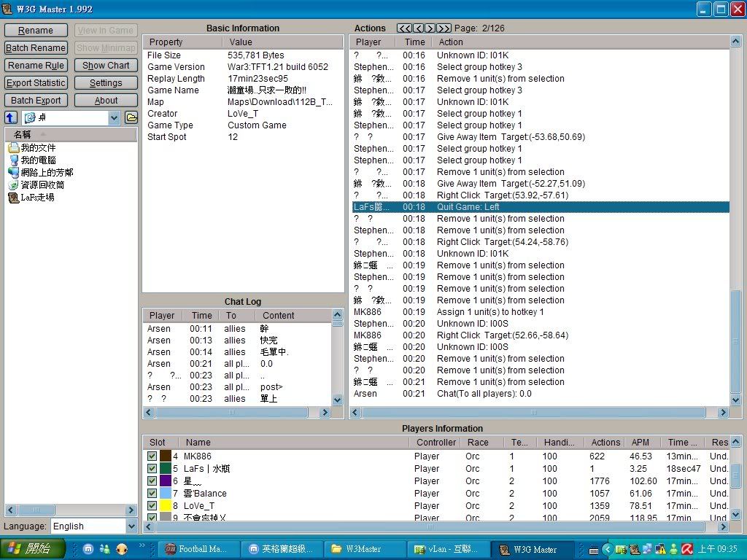Select the LaFs走場 replay file
Viewport: 747px width, 560px height.
pyautogui.click(x=36, y=198)
